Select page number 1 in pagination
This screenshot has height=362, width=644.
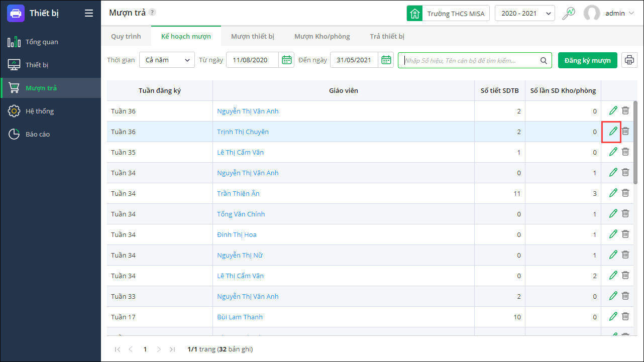145,349
